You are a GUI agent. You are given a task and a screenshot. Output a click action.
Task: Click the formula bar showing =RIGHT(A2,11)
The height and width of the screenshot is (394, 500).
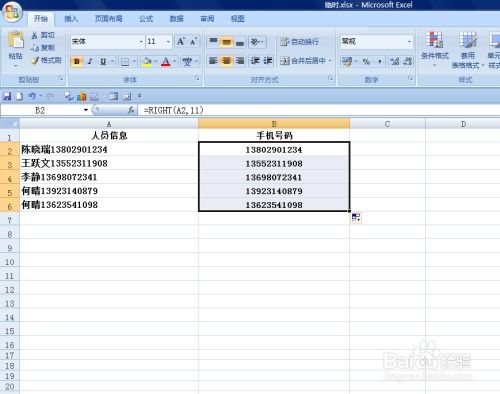tap(320, 110)
